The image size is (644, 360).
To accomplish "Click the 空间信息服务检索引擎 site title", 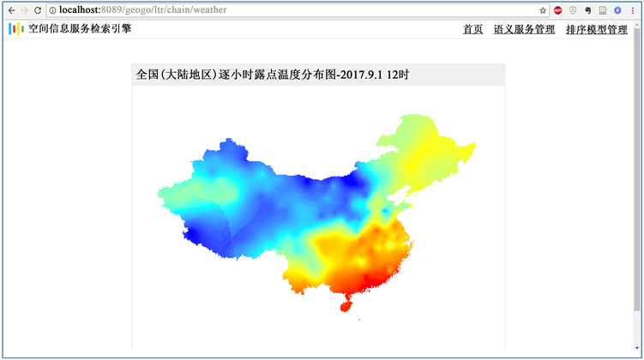I will coord(80,29).
